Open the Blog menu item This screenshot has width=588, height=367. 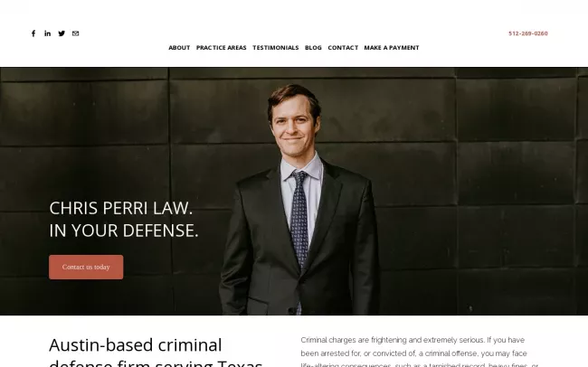(x=313, y=48)
